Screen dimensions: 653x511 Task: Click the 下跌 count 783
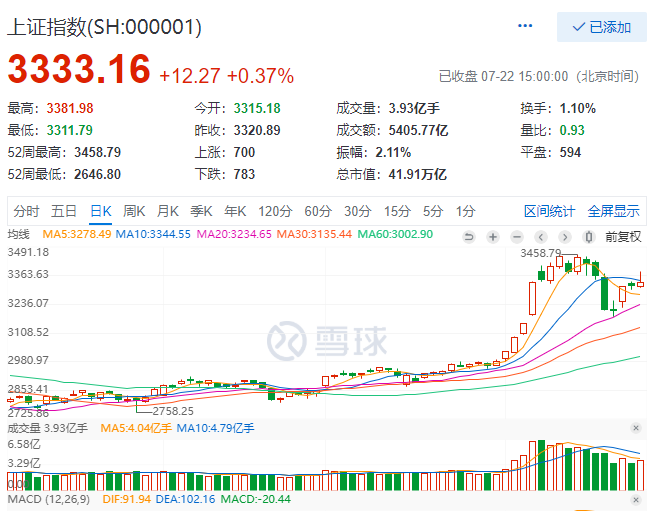(x=244, y=174)
